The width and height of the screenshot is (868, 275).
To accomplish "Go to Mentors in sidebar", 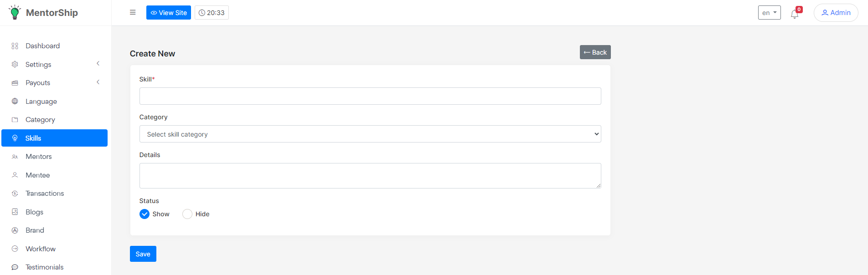I will pos(39,157).
